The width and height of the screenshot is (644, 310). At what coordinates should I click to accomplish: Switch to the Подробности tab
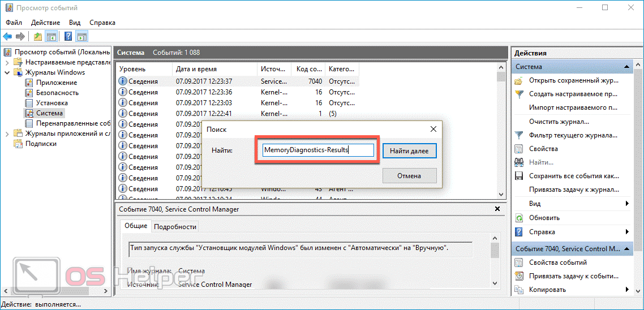click(175, 226)
